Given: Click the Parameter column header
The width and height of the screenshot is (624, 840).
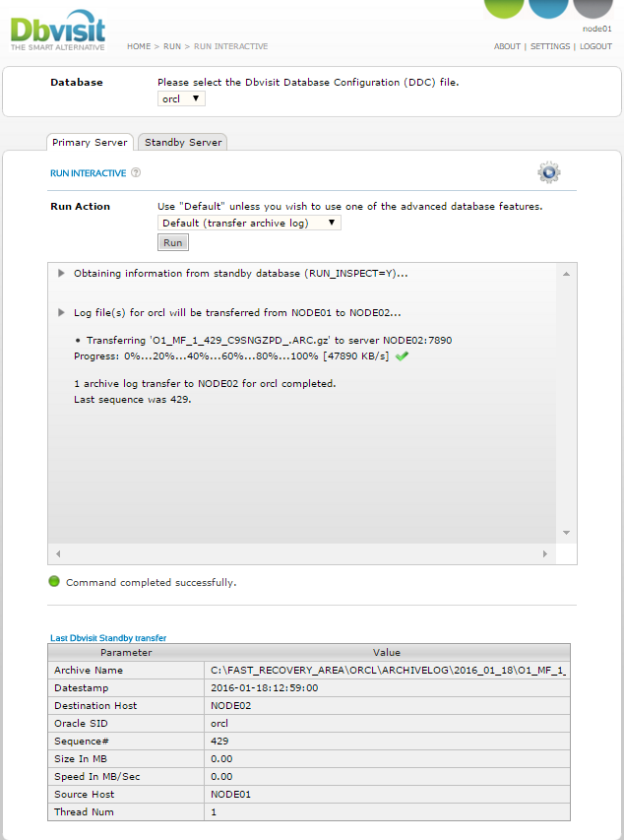Looking at the screenshot, I should 126,653.
